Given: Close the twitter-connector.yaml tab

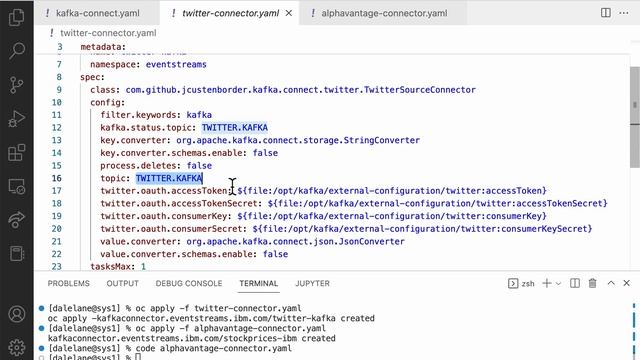Looking at the screenshot, I should point(289,13).
